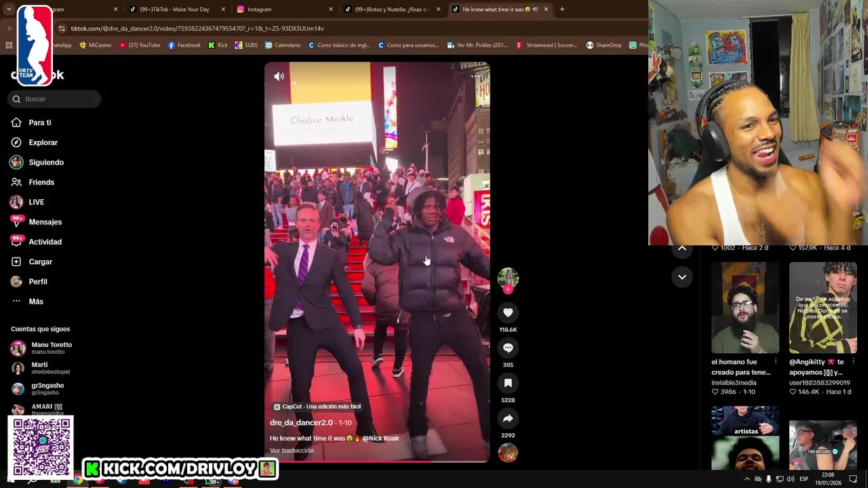
Task: Open the Streameast bookmark
Action: tap(547, 45)
